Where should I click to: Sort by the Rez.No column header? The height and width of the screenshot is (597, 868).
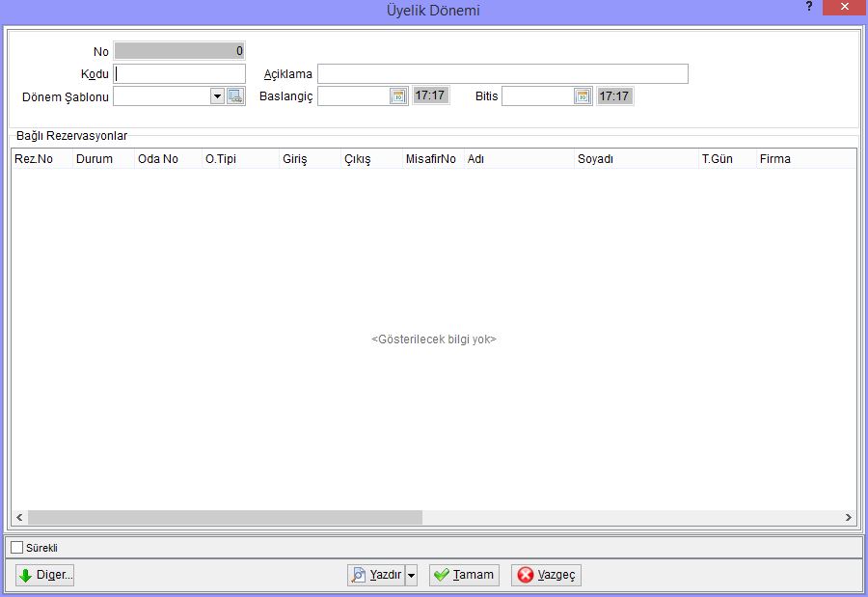(42, 159)
